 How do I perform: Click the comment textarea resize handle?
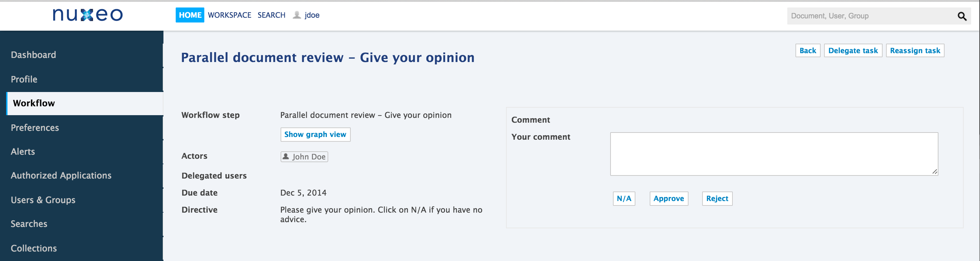tap(934, 172)
